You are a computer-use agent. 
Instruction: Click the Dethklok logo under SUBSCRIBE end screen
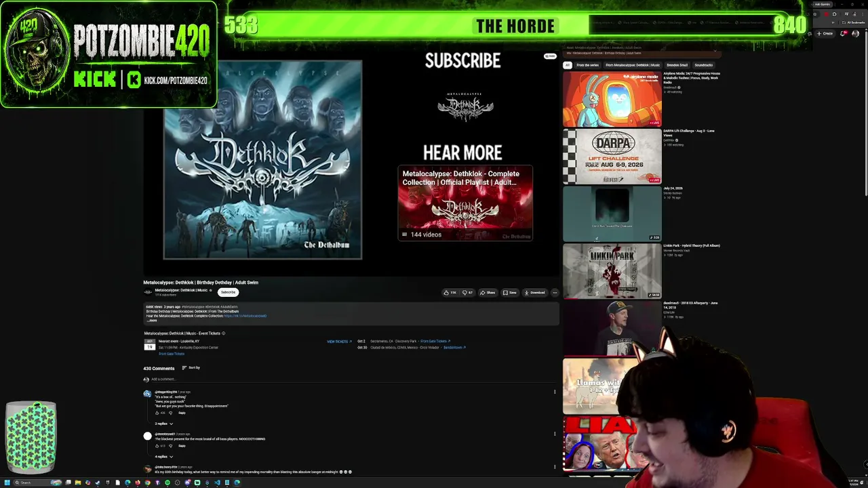click(x=465, y=106)
